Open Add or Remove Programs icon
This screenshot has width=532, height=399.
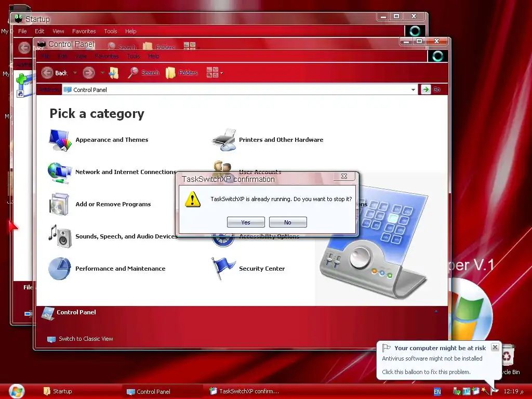tap(59, 204)
